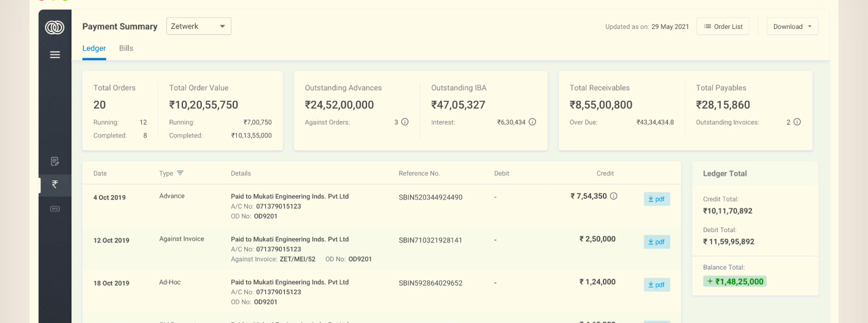Switch to the Bills tab
Screen dimensions: 868x323
(126, 49)
